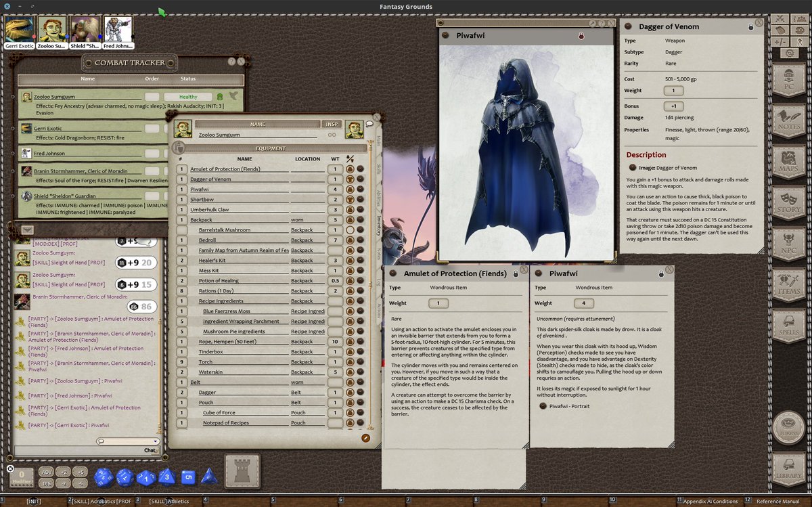
Task: Toggle carried state for Barrelstalk Mushroom
Action: (x=351, y=230)
